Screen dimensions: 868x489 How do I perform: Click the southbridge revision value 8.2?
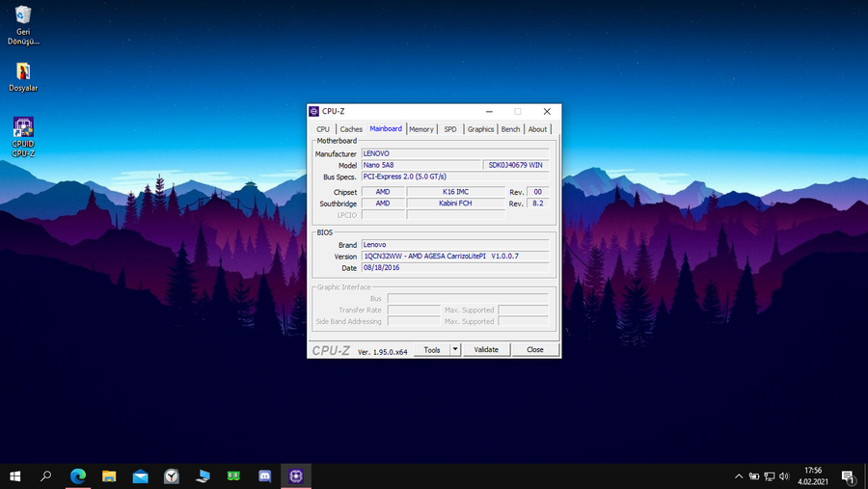point(537,204)
